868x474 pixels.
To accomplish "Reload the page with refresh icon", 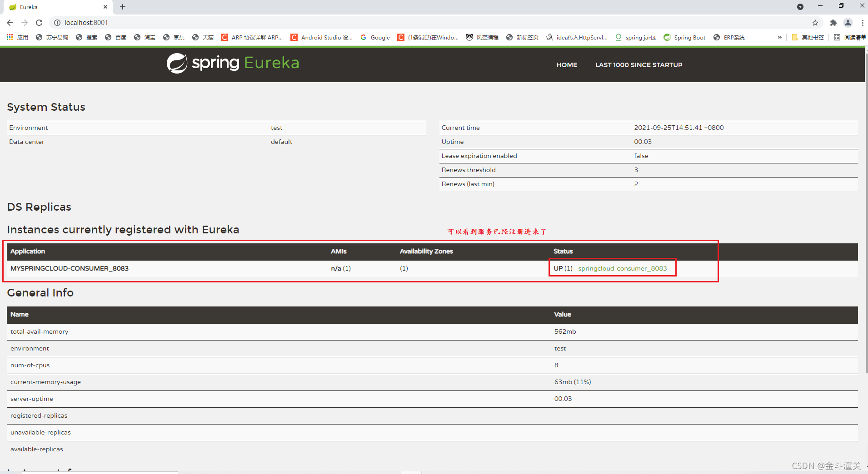I will tap(39, 23).
